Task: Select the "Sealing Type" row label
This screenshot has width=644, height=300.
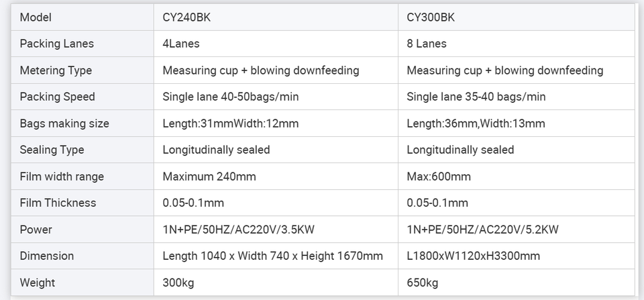Action: [x=52, y=150]
